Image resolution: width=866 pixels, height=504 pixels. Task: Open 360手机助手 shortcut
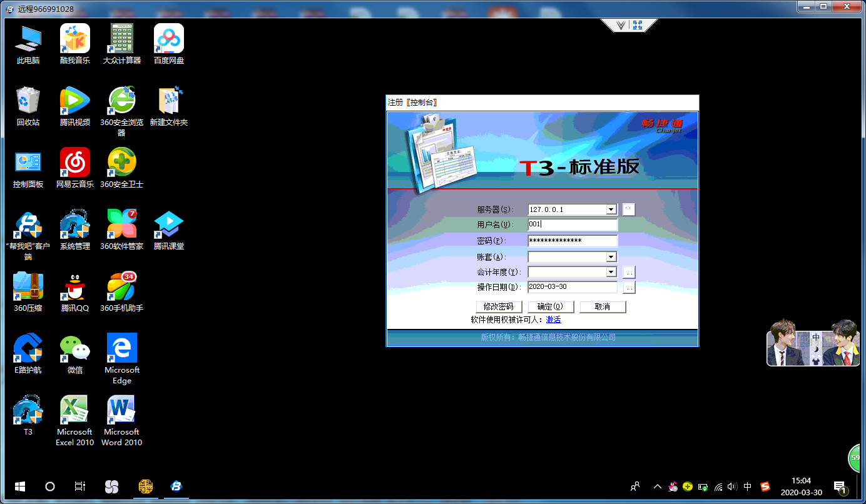[x=122, y=291]
